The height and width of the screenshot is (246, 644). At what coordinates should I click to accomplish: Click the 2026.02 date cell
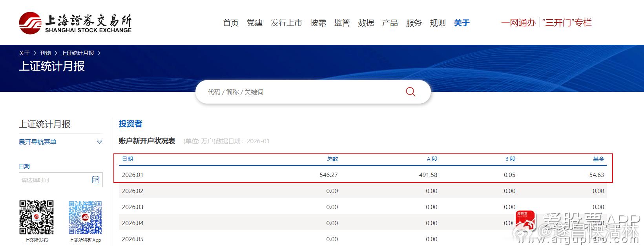coord(133,191)
